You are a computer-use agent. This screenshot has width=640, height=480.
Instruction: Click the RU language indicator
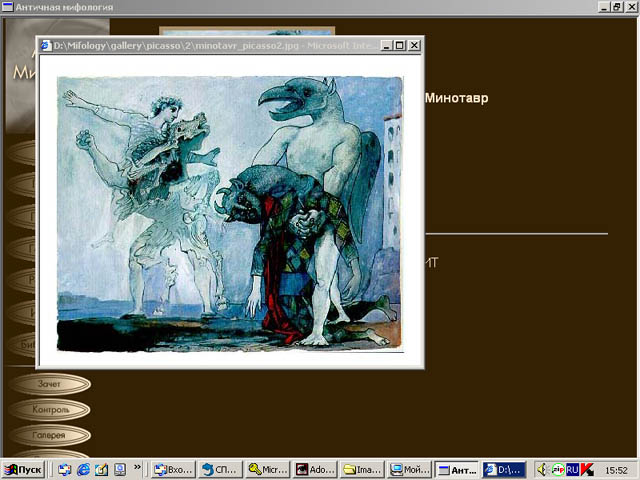573,469
